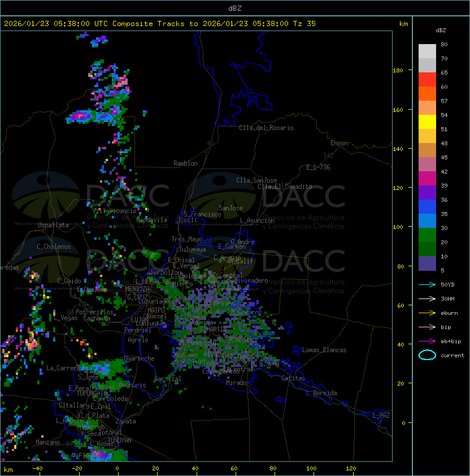470x476 pixels.
Task: Select the light gray 70-80 dBZ swatch
Action: [x=427, y=51]
